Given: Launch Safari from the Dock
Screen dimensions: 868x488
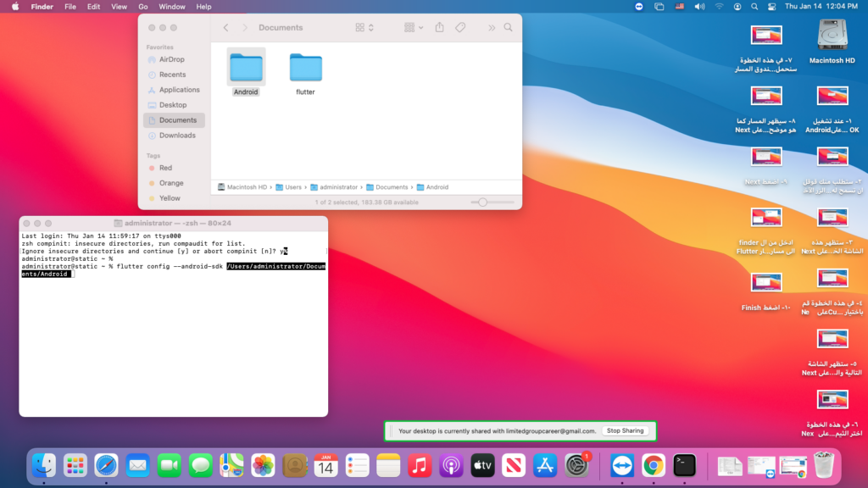Looking at the screenshot, I should pyautogui.click(x=106, y=465).
